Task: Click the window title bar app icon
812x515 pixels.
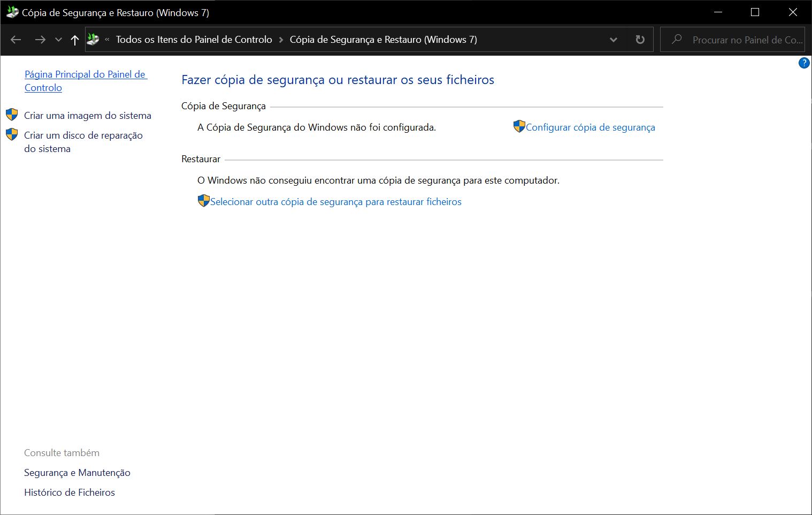Action: (12, 12)
